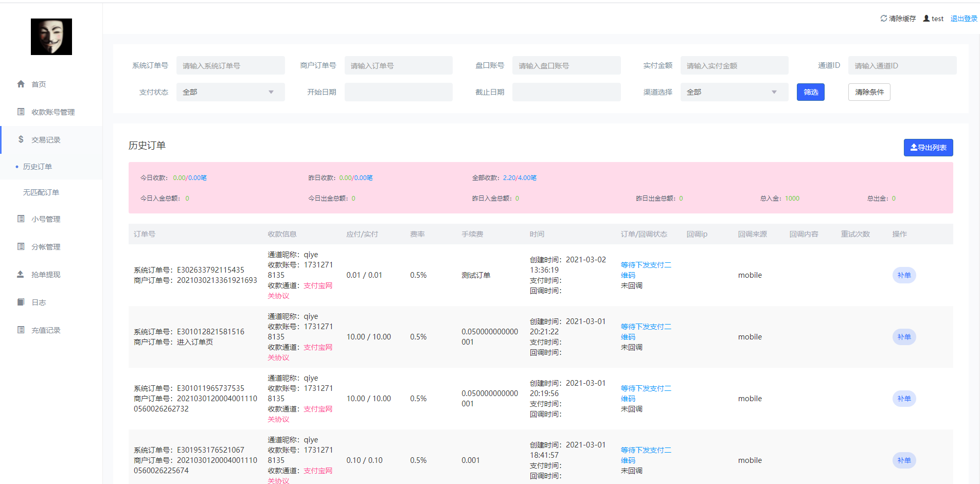Open the 开始日期 date picker field
Image resolution: width=980 pixels, height=484 pixels.
(398, 92)
